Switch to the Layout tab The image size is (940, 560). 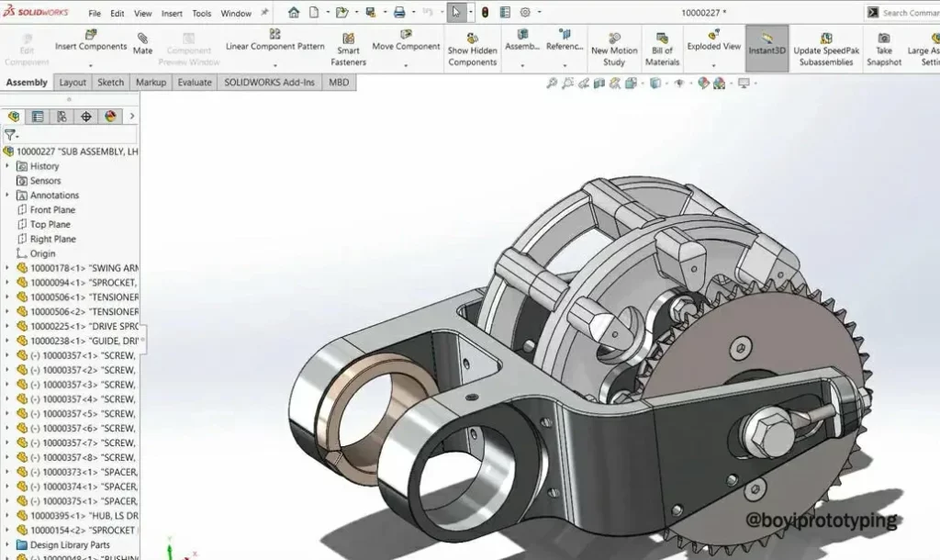[x=73, y=82]
